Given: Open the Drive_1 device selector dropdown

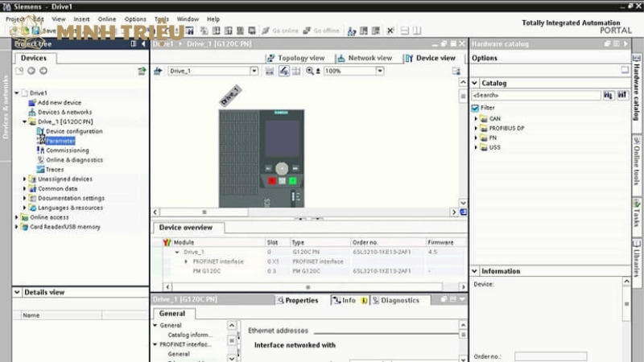Looking at the screenshot, I should [254, 71].
